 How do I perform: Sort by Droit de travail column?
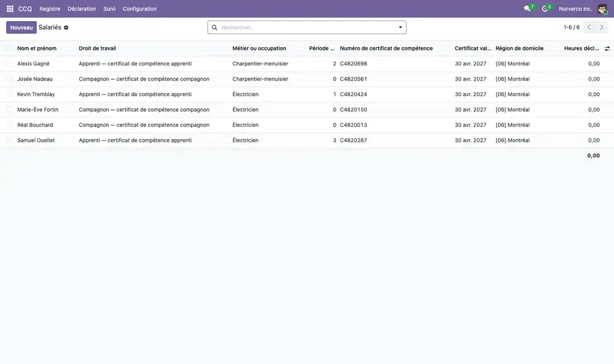coord(97,48)
